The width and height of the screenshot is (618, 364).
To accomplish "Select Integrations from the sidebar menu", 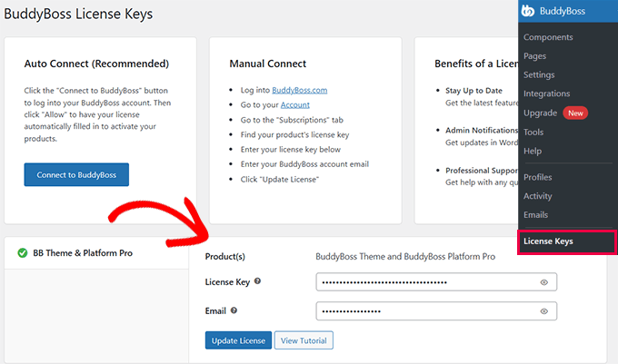I will 547,93.
